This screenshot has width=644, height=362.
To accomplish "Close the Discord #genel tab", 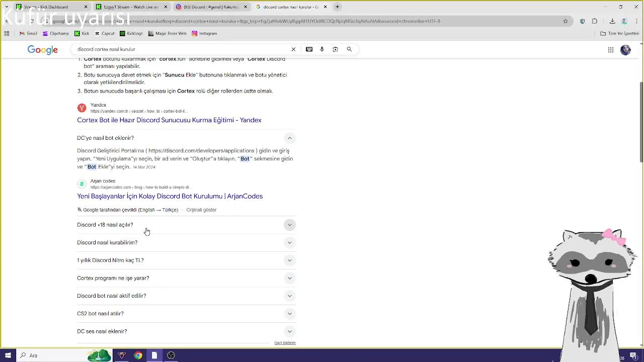I will (246, 7).
